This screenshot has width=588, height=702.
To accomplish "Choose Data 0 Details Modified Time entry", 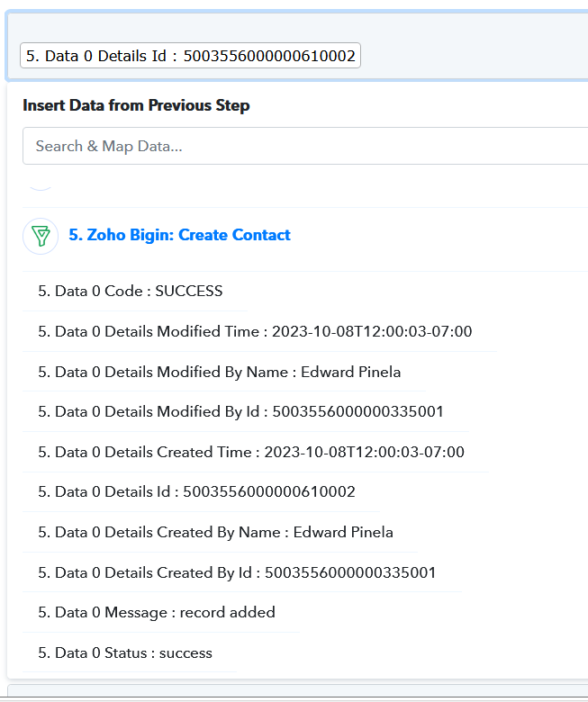I will 255,331.
